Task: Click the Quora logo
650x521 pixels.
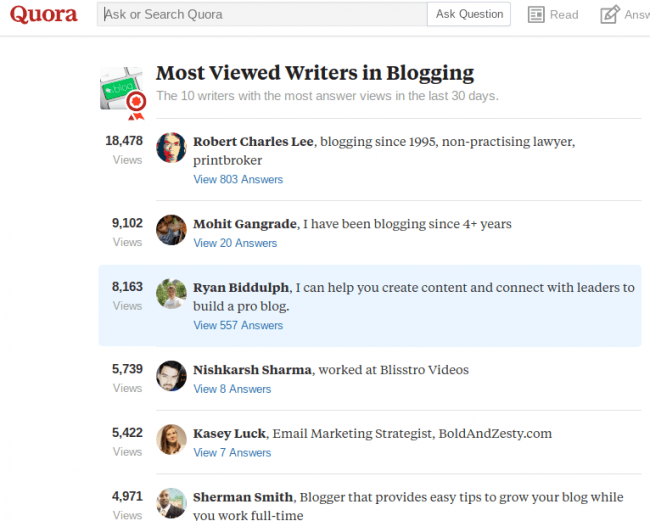Action: tap(44, 15)
